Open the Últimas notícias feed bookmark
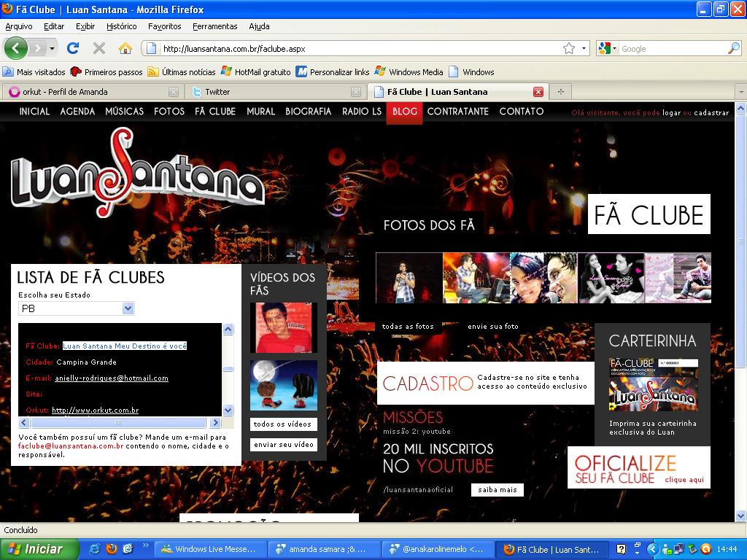The image size is (747, 560). pos(182,72)
